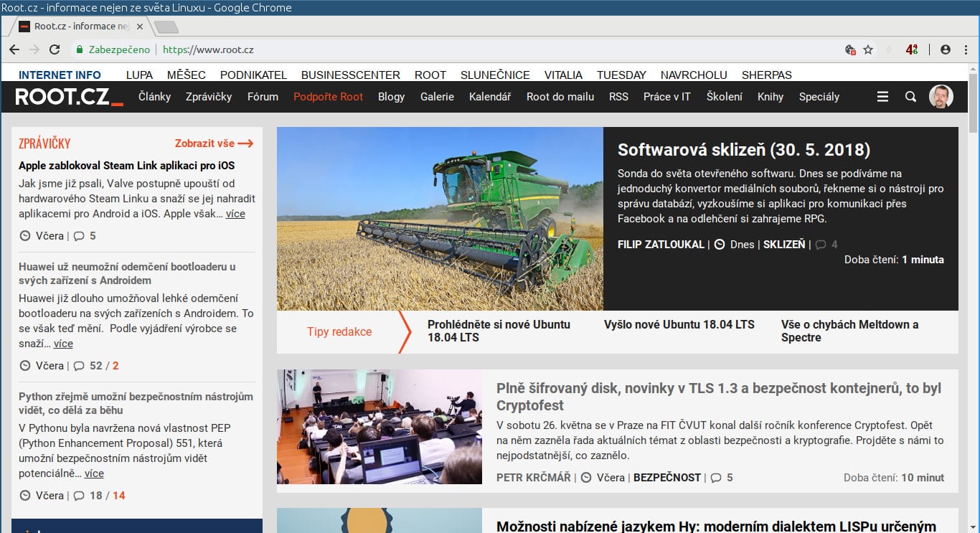Select Podpořte Root in the navigation
This screenshot has height=533, width=980.
click(329, 97)
